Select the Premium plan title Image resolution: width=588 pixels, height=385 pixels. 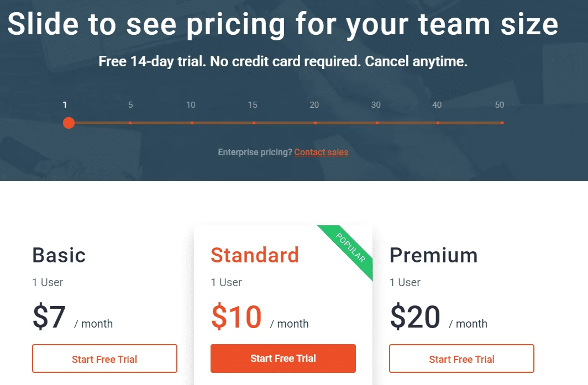433,255
